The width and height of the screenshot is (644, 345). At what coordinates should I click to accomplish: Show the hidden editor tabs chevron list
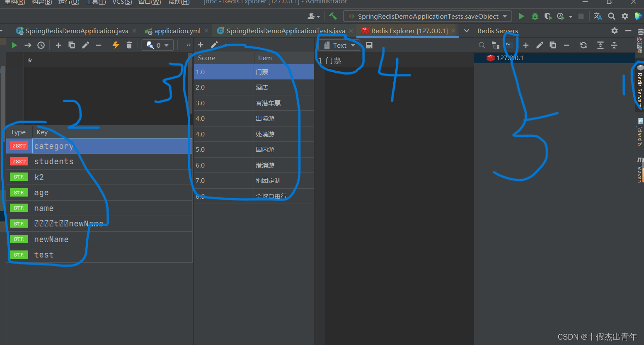(x=467, y=31)
